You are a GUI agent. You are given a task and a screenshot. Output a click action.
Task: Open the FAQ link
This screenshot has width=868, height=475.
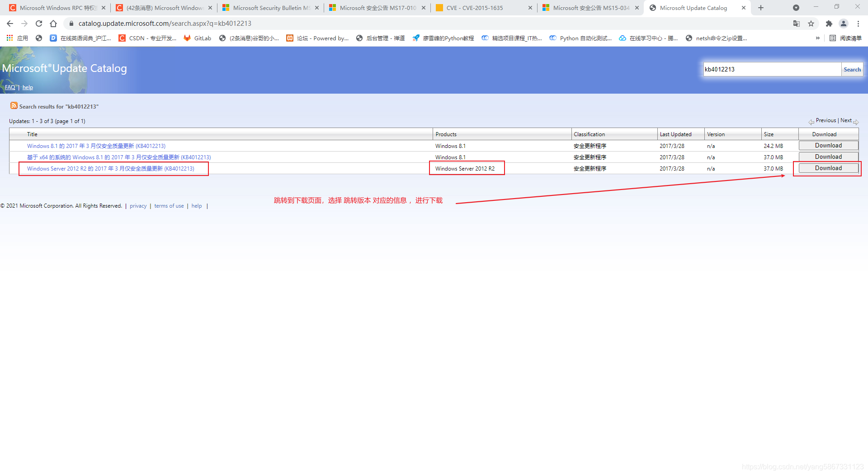[9, 87]
